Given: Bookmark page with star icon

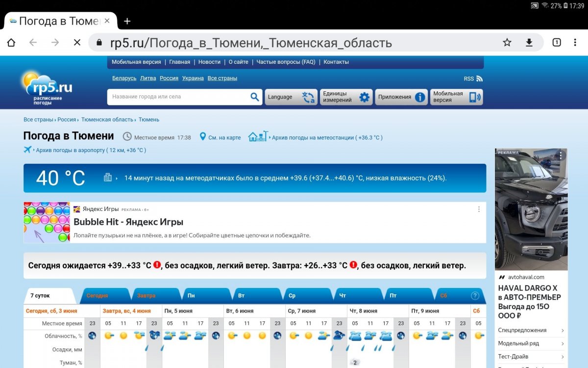Looking at the screenshot, I should 507,43.
